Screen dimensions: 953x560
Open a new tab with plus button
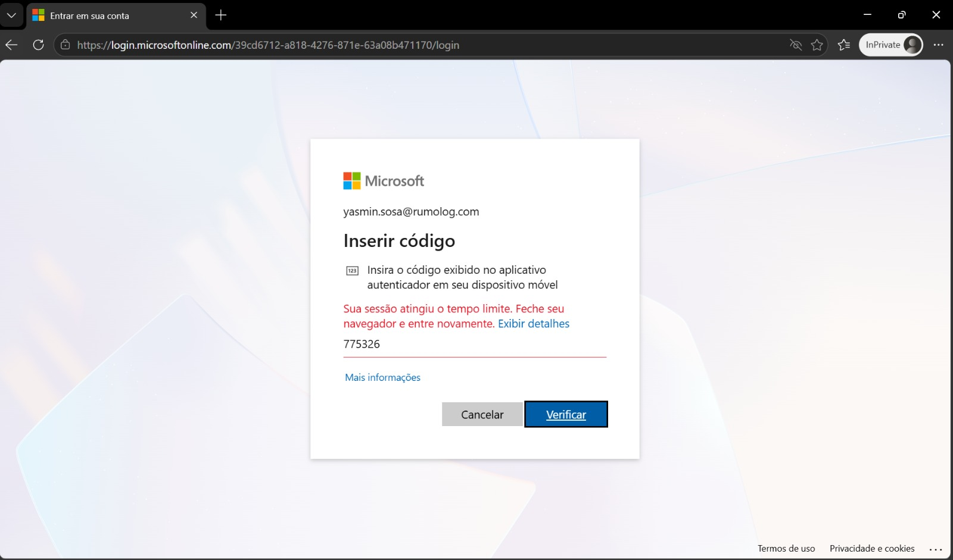221,15
